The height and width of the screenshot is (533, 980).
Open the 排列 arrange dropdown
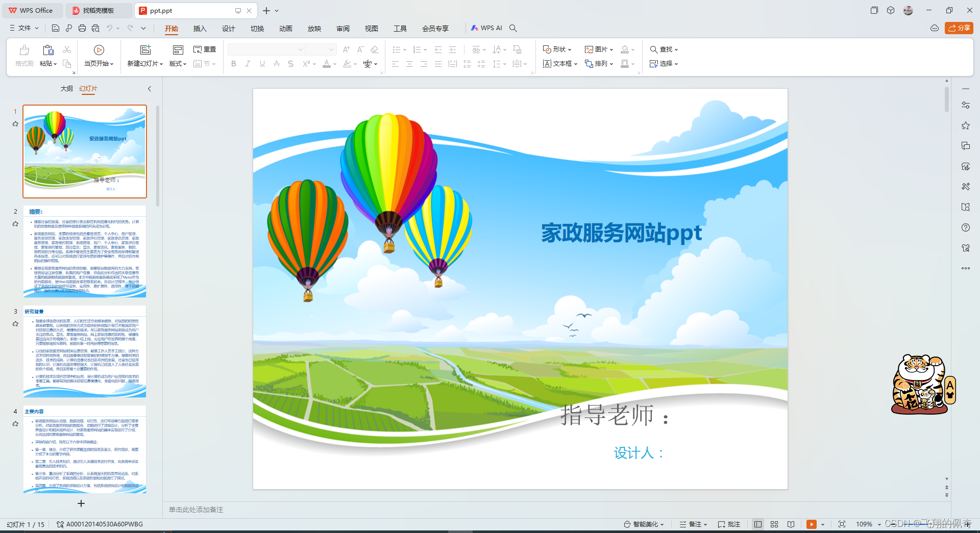599,64
